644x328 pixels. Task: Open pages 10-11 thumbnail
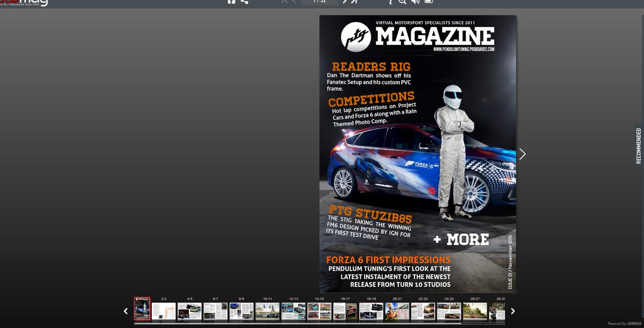(267, 311)
